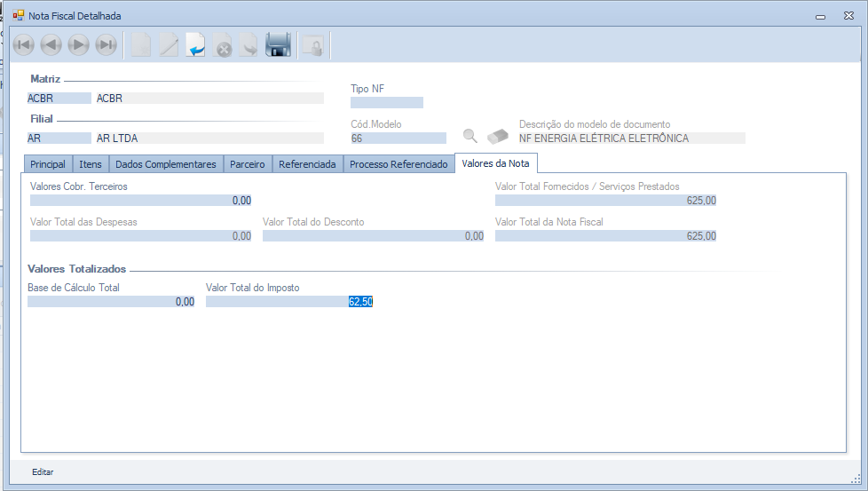Click the Valores Totalizados section heading
The image size is (868, 491).
click(77, 269)
